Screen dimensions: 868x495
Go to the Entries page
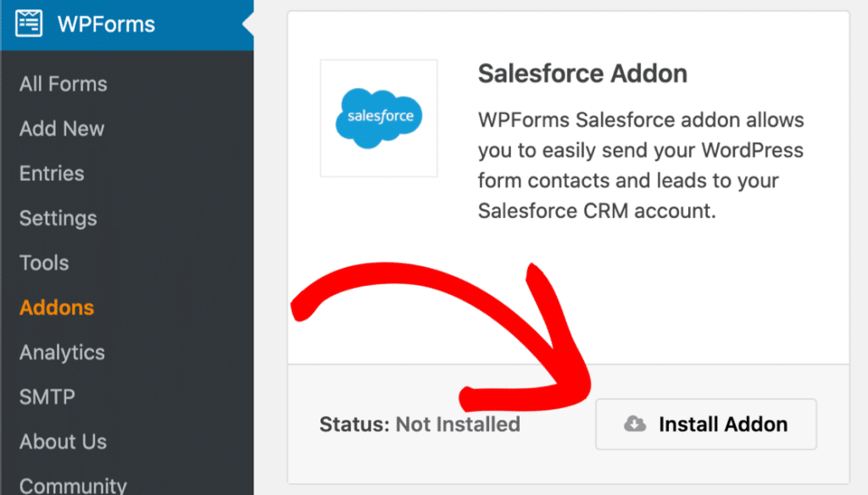click(52, 174)
